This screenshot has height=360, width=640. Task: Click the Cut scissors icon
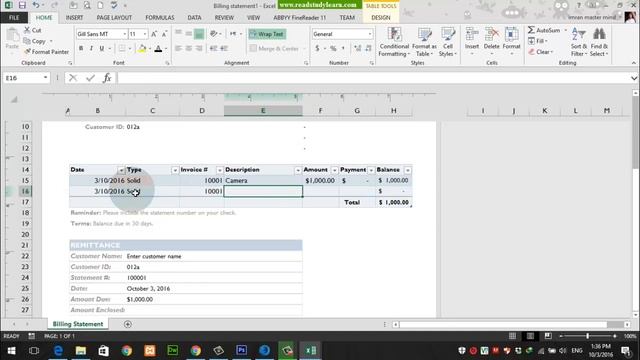(x=27, y=30)
